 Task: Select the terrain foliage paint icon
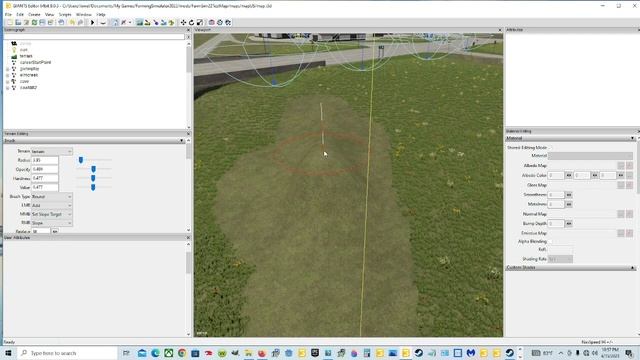(x=156, y=22)
